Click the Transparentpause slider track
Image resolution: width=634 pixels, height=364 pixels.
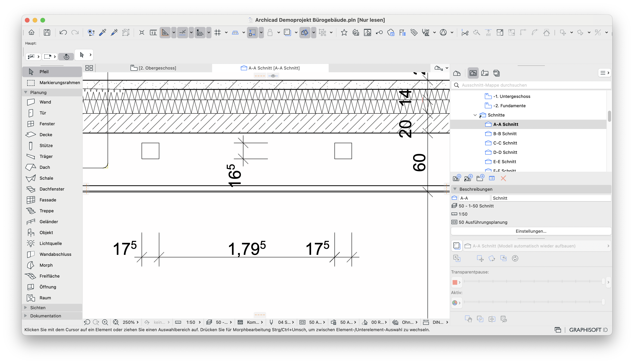pos(534,281)
